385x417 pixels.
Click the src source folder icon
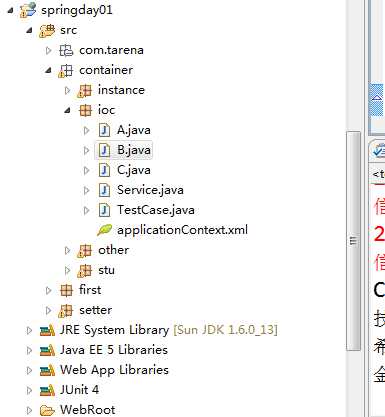point(47,30)
